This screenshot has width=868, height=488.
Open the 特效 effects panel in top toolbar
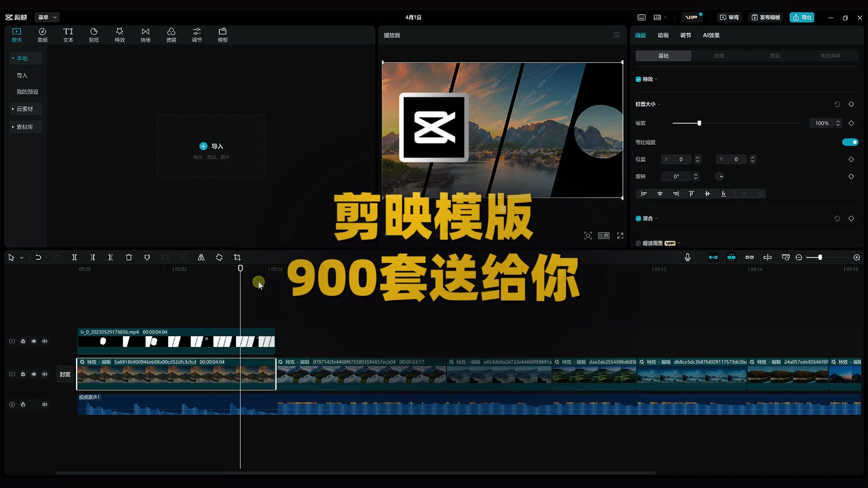(x=120, y=35)
